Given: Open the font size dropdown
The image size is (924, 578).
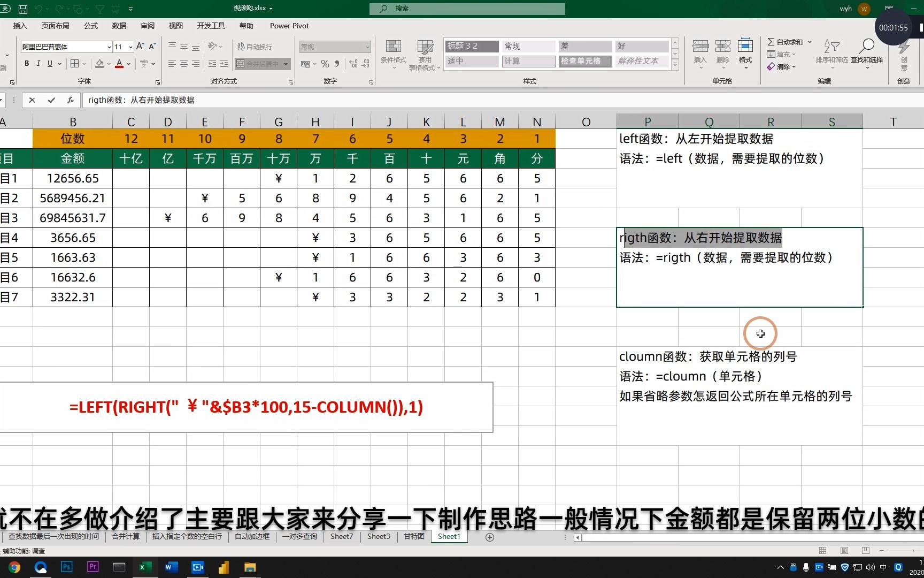Looking at the screenshot, I should click(130, 47).
